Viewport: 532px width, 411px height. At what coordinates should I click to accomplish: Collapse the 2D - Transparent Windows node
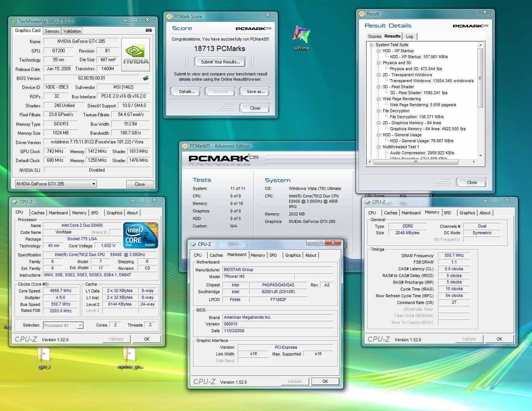pos(379,75)
